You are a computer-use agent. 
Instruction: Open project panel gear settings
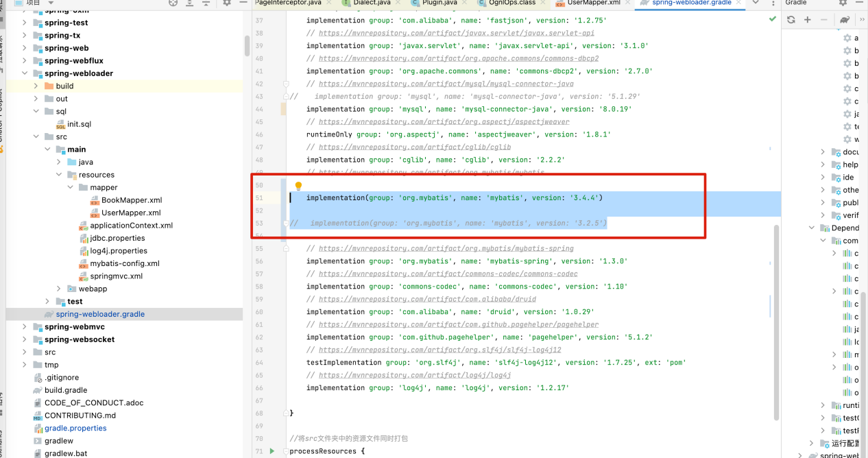click(x=227, y=3)
